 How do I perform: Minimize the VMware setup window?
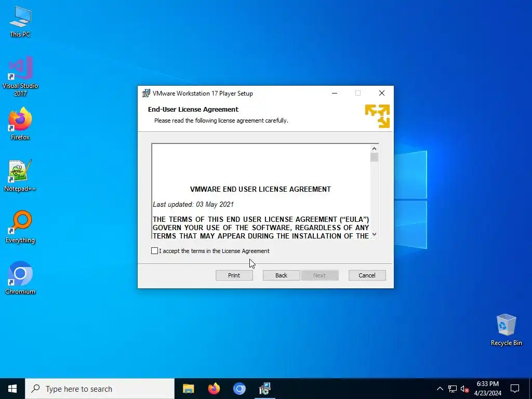335,93
